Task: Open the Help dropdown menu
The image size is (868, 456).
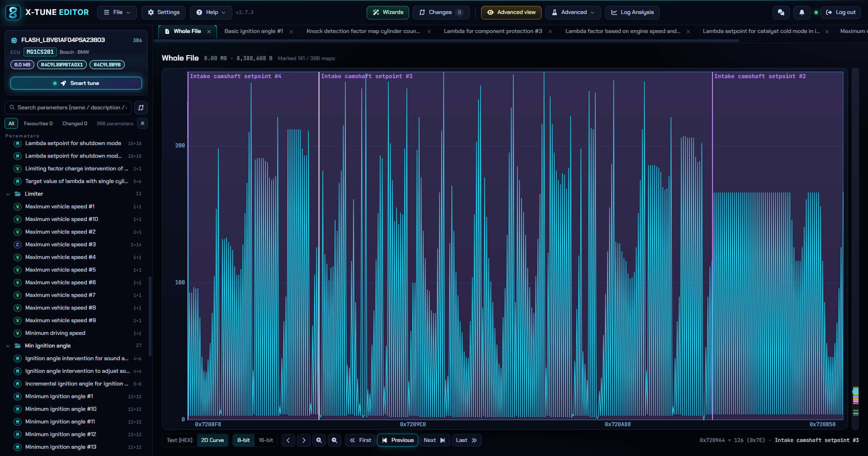Action: coord(211,12)
